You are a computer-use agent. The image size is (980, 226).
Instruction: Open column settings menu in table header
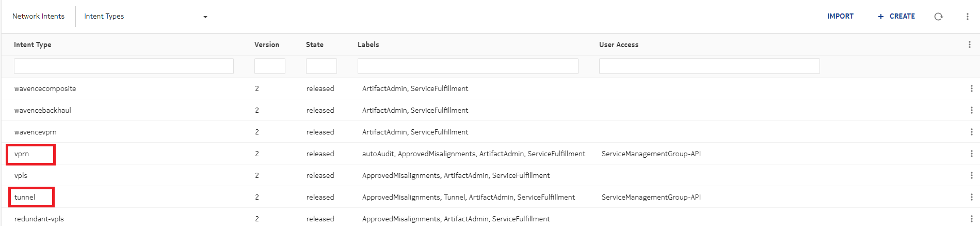969,45
